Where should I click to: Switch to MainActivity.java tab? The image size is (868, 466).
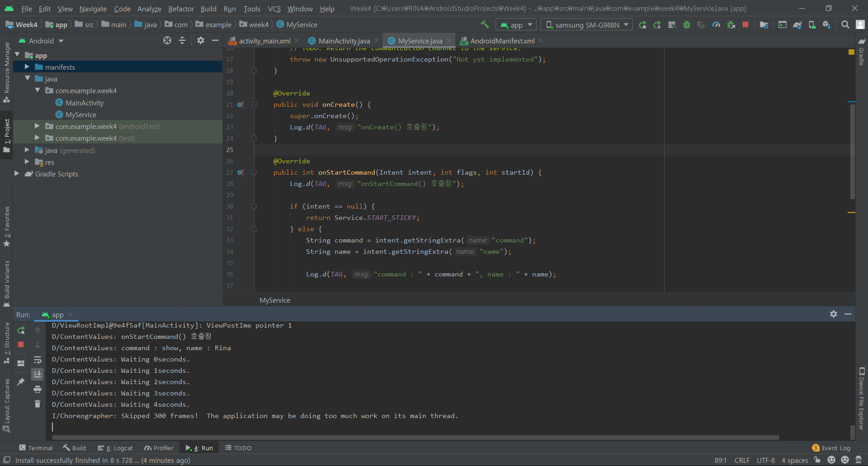pyautogui.click(x=344, y=41)
